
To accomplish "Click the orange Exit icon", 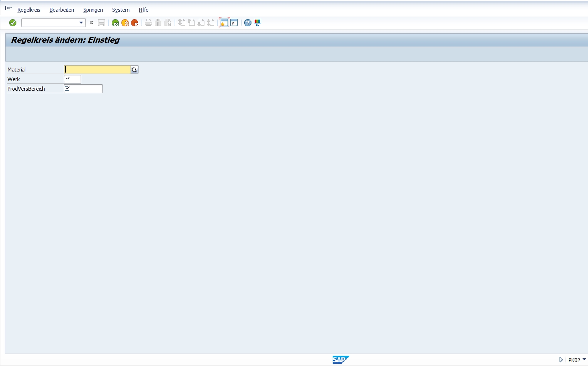I will coord(125,23).
